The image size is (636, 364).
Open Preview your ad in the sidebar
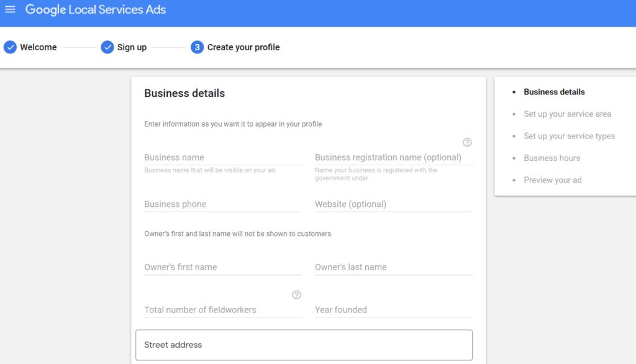click(x=552, y=180)
